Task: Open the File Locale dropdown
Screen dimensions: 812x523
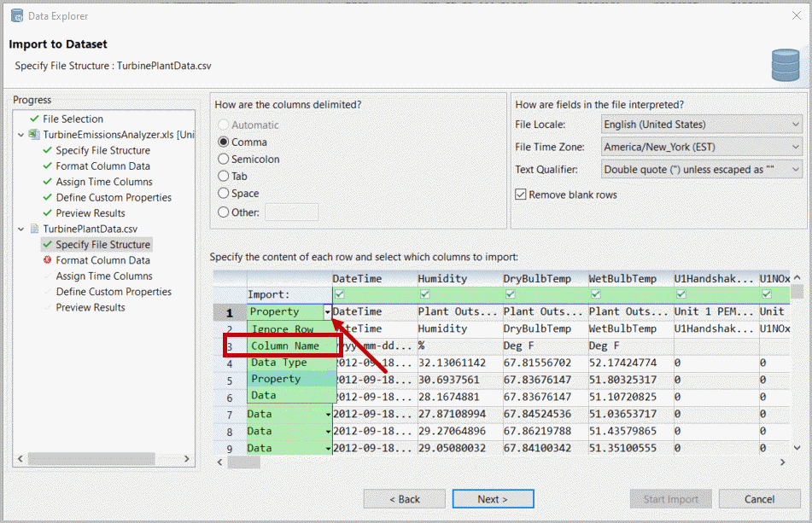Action: [x=794, y=125]
